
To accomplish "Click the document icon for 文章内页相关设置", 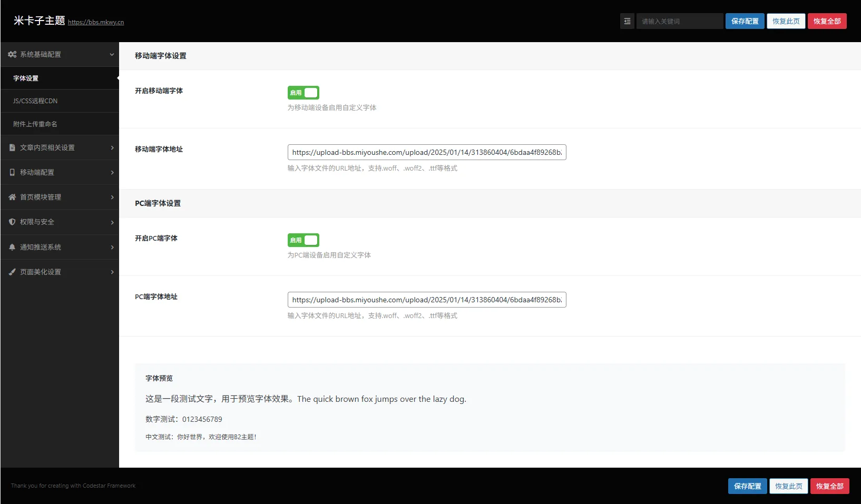I will tap(12, 147).
